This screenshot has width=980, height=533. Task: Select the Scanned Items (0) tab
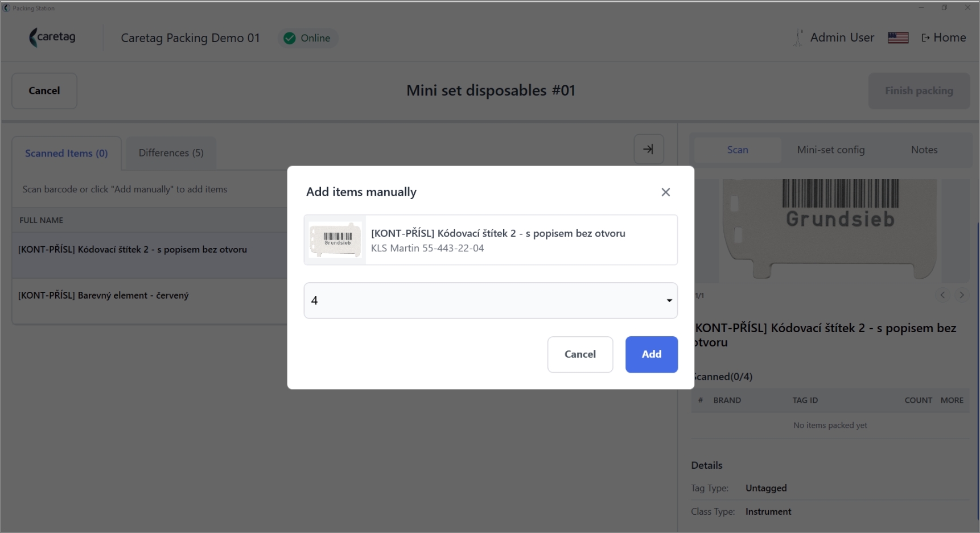pos(66,154)
